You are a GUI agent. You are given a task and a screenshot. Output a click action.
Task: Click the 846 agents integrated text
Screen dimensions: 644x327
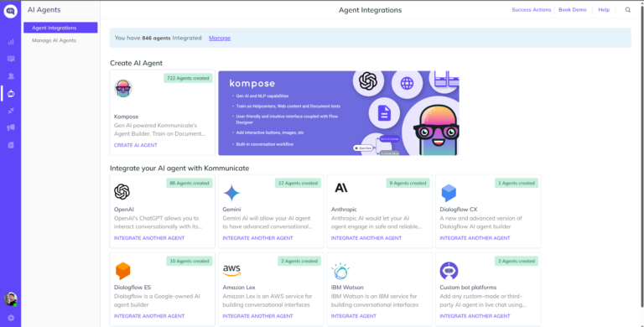tap(158, 38)
